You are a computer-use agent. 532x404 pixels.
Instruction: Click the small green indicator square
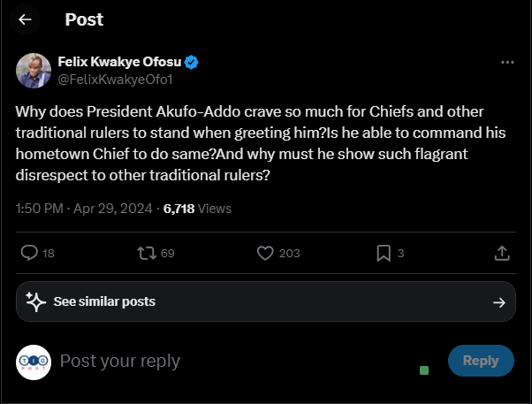(424, 370)
